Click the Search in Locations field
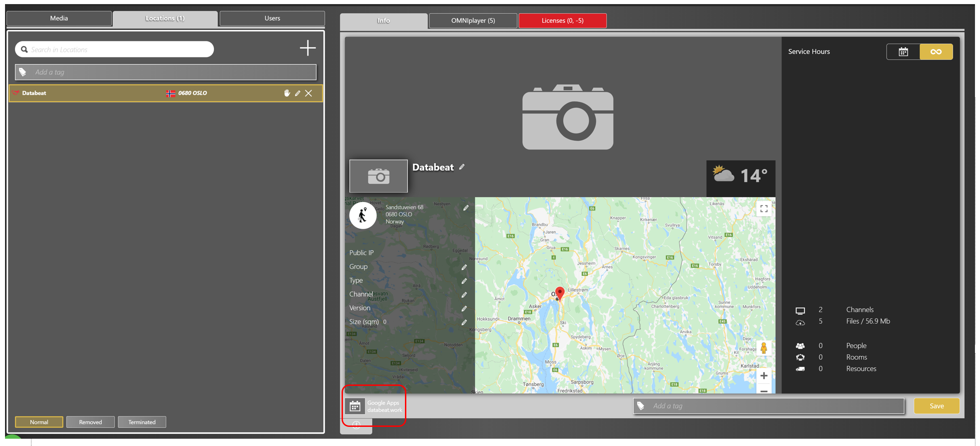980x446 pixels. click(114, 49)
